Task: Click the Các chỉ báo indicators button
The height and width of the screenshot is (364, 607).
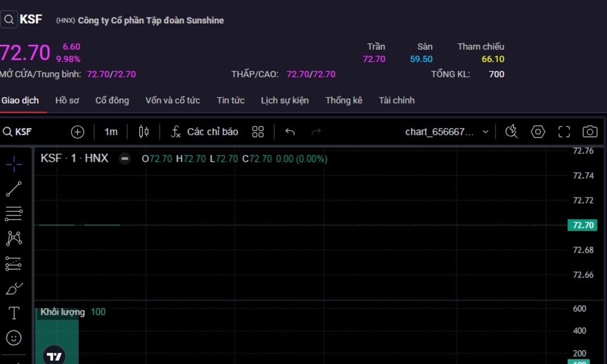Action: tap(205, 132)
